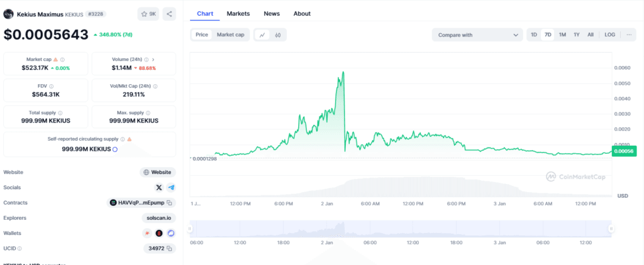644x265 pixels.
Task: Select the blue circular wallet icon
Action: [x=171, y=234]
